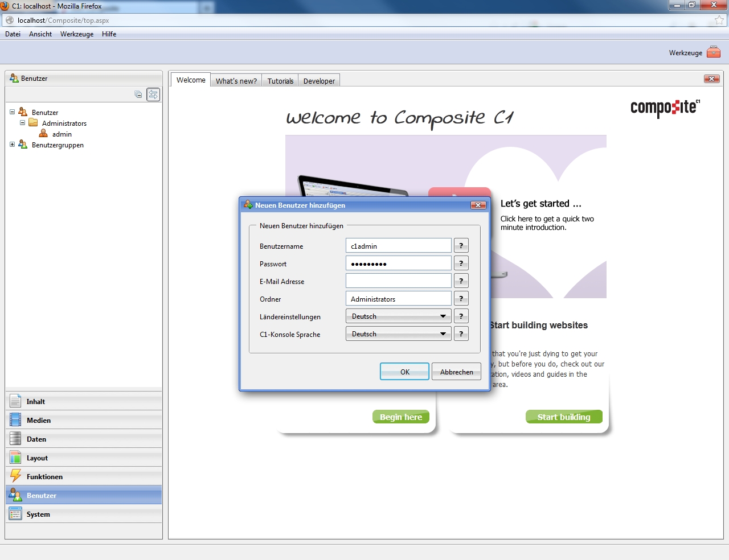The height and width of the screenshot is (560, 729).
Task: Open the Inhalt perspective
Action: tap(35, 402)
